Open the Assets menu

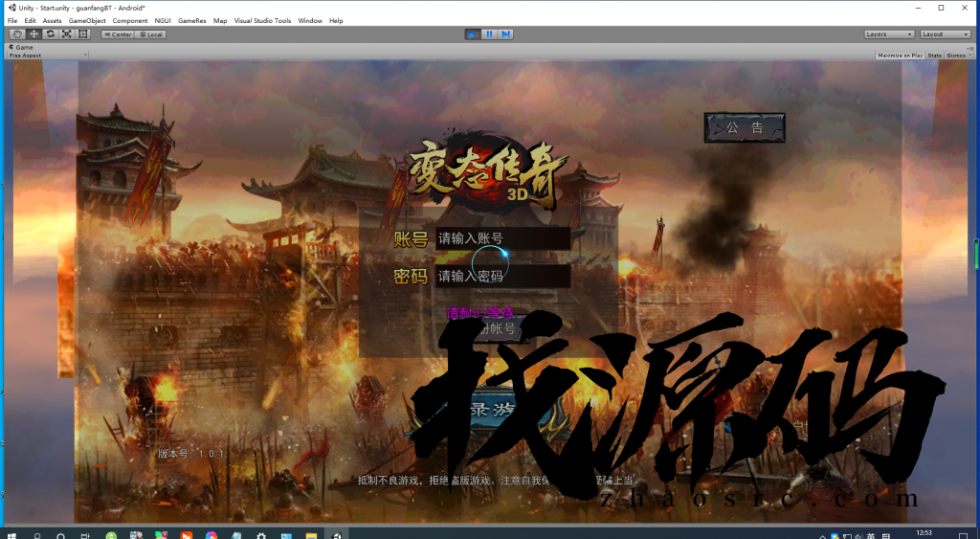pyautogui.click(x=53, y=21)
